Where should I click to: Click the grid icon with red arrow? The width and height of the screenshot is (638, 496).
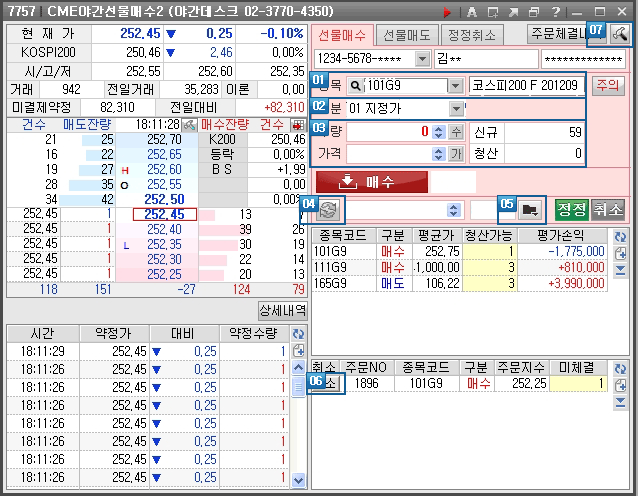coord(298,125)
